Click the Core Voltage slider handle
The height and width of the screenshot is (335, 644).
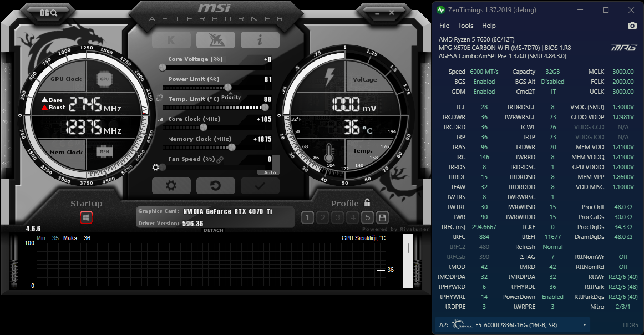(163, 67)
